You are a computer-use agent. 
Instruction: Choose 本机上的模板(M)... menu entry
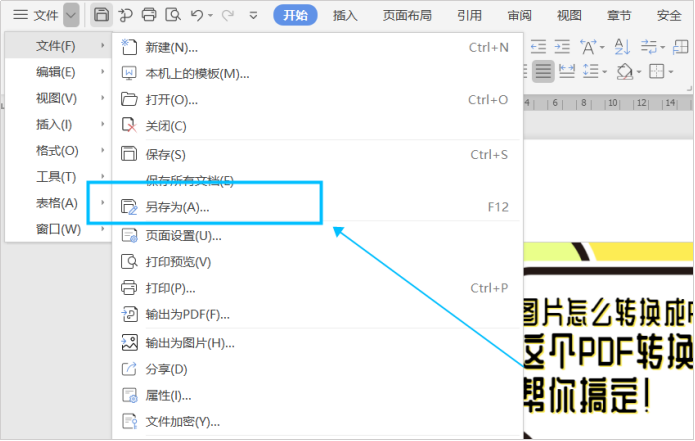point(317,73)
